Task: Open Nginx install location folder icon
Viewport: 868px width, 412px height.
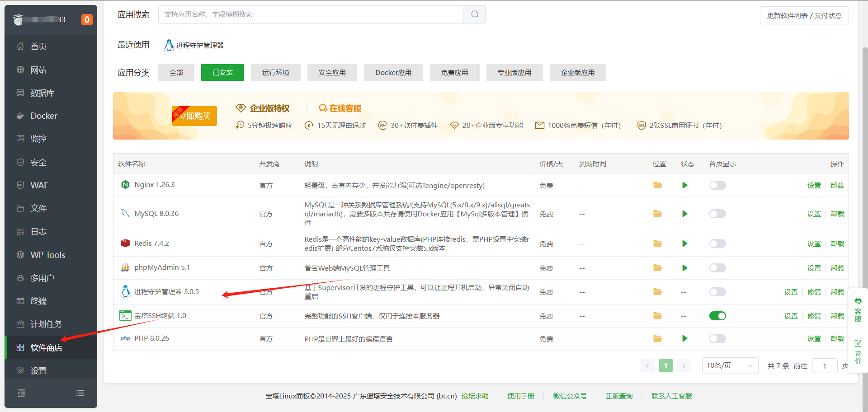Action: tap(657, 185)
